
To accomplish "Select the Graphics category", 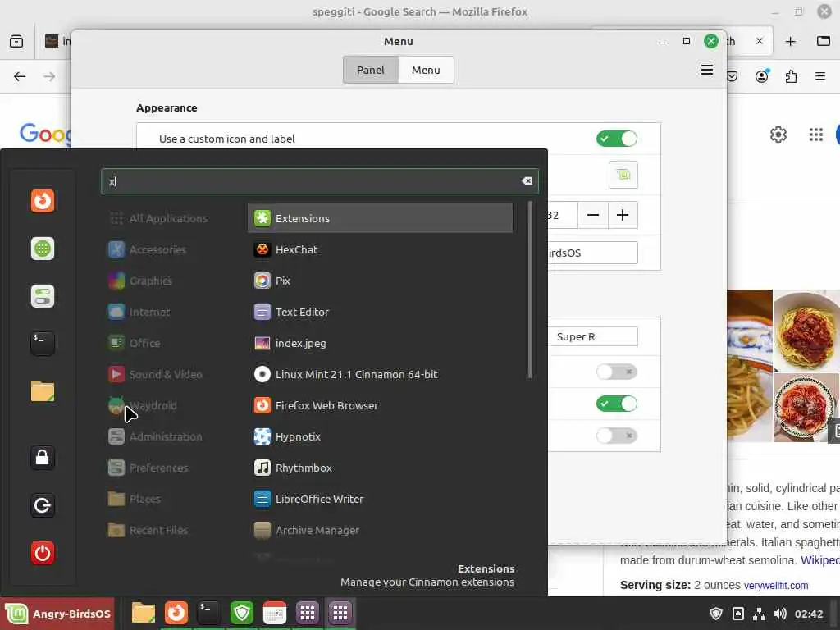I will [x=140, y=281].
